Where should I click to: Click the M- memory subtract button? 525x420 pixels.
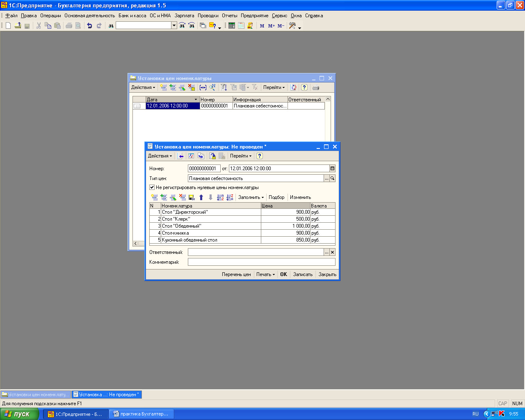point(281,26)
